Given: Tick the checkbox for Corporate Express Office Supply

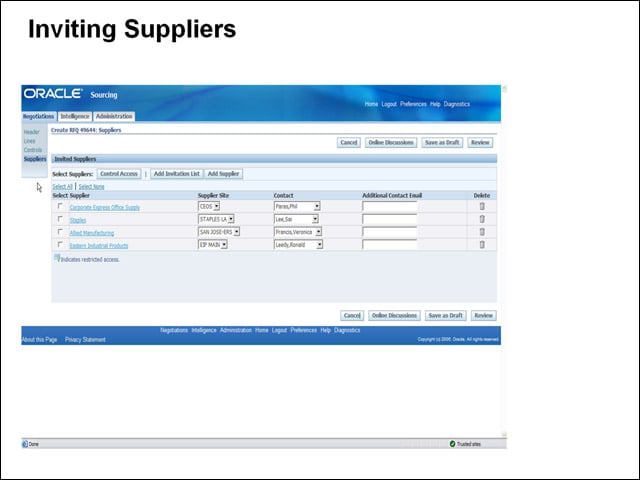Looking at the screenshot, I should pyautogui.click(x=60, y=206).
